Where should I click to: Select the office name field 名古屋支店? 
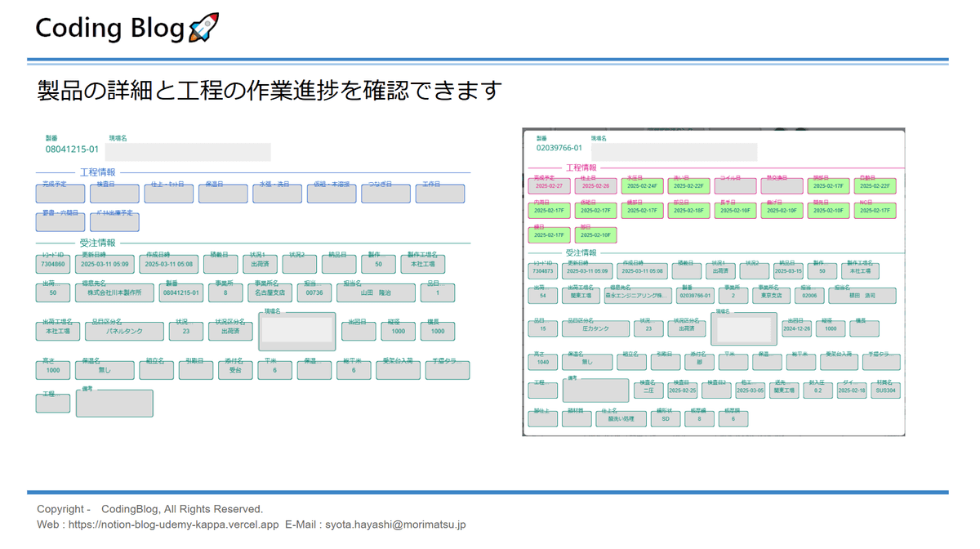pyautogui.click(x=269, y=292)
